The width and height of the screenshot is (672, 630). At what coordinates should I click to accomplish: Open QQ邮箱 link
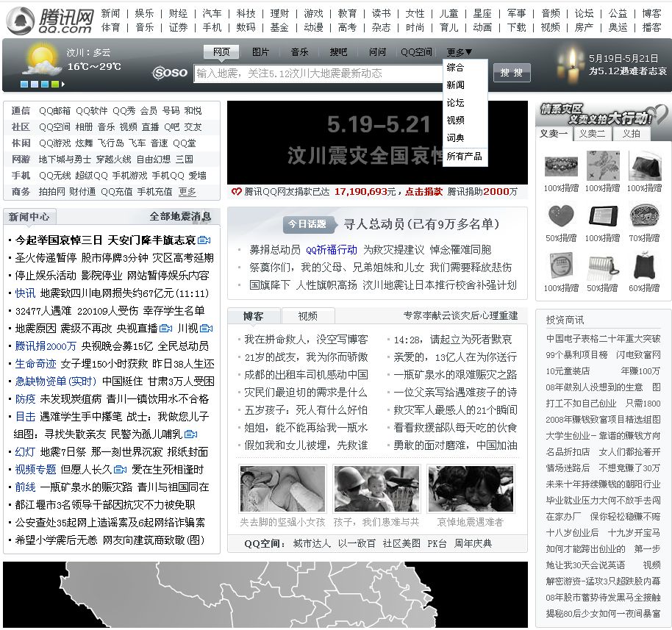(x=55, y=111)
